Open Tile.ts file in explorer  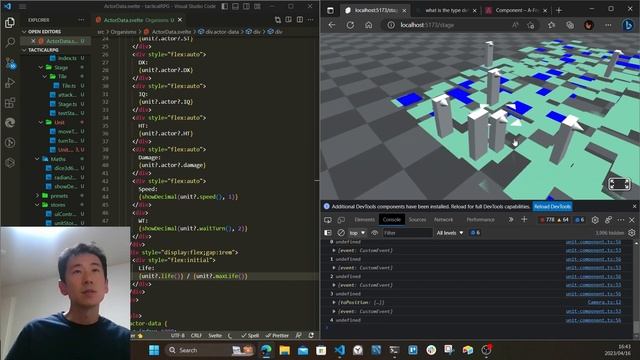coord(69,86)
